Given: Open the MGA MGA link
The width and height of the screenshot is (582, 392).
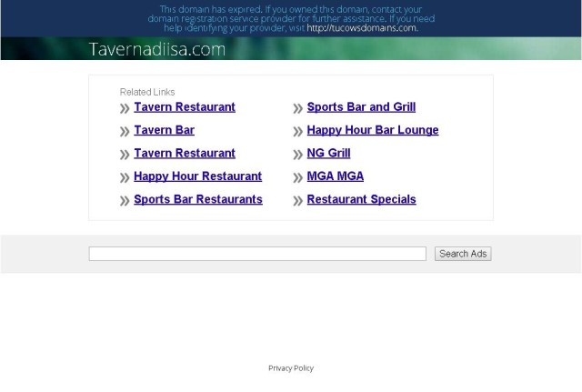Looking at the screenshot, I should [336, 176].
